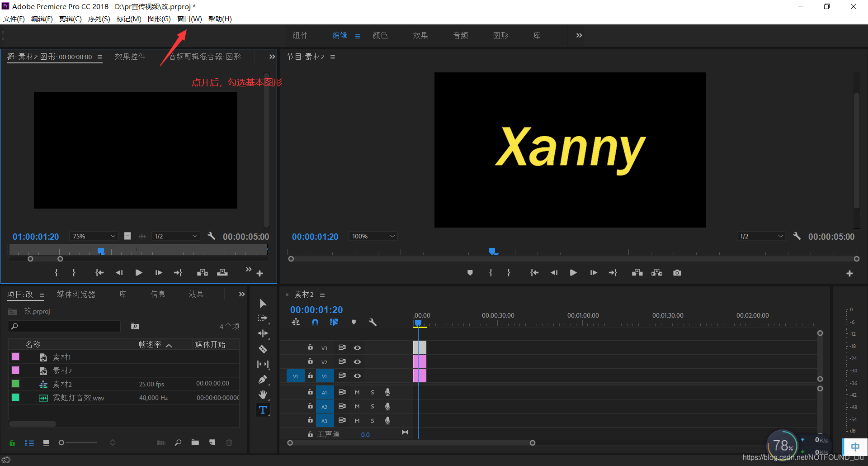Image resolution: width=868 pixels, height=466 pixels.
Task: Play the program monitor
Action: pos(573,273)
